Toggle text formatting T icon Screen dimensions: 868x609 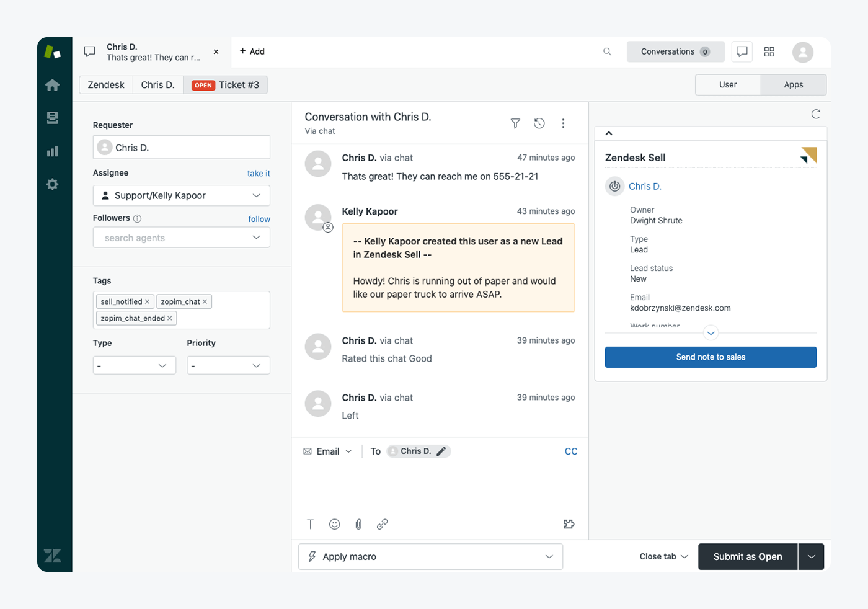(311, 524)
